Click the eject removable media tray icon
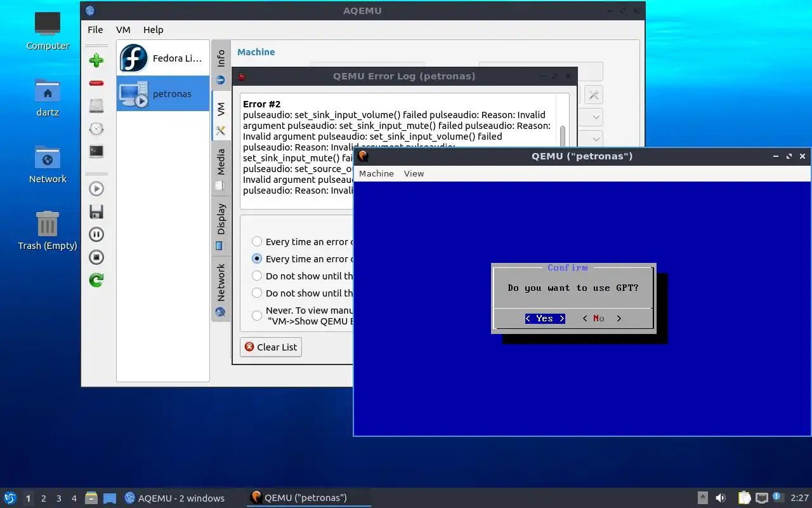 (703, 498)
